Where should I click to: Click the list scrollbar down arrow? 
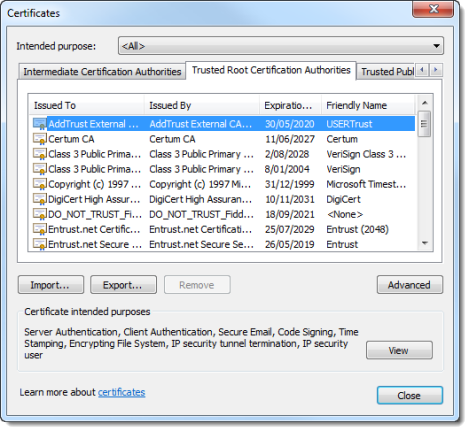coord(424,243)
